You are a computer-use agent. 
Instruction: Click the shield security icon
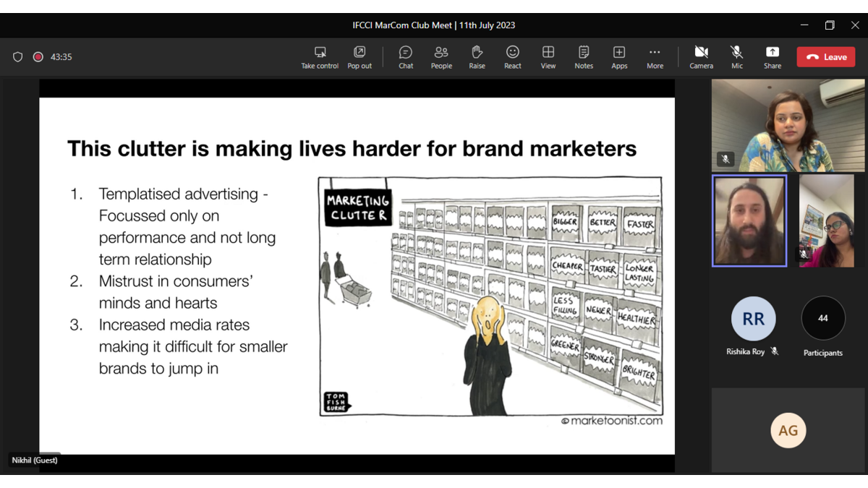(x=18, y=57)
